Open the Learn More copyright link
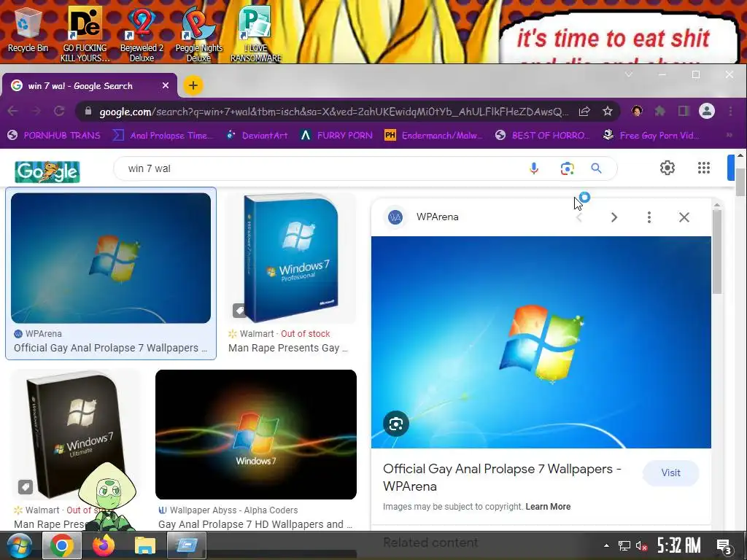The width and height of the screenshot is (747, 560). tap(548, 507)
